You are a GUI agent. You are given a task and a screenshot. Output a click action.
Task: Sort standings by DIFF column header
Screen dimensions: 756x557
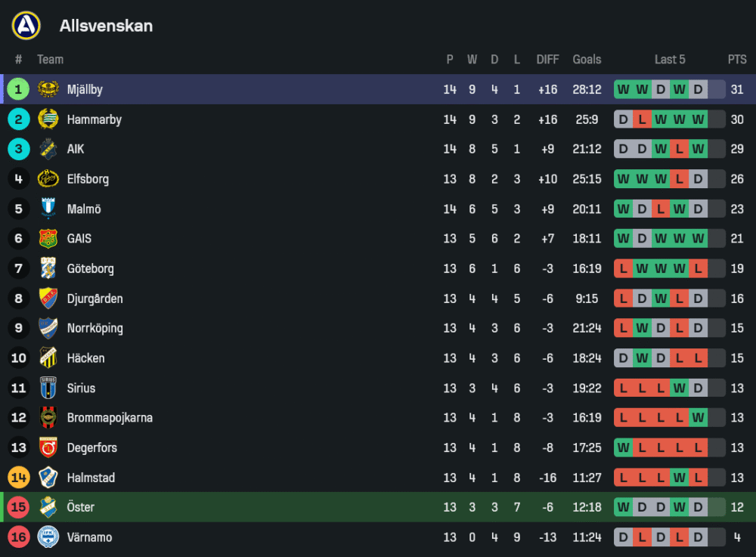point(547,60)
